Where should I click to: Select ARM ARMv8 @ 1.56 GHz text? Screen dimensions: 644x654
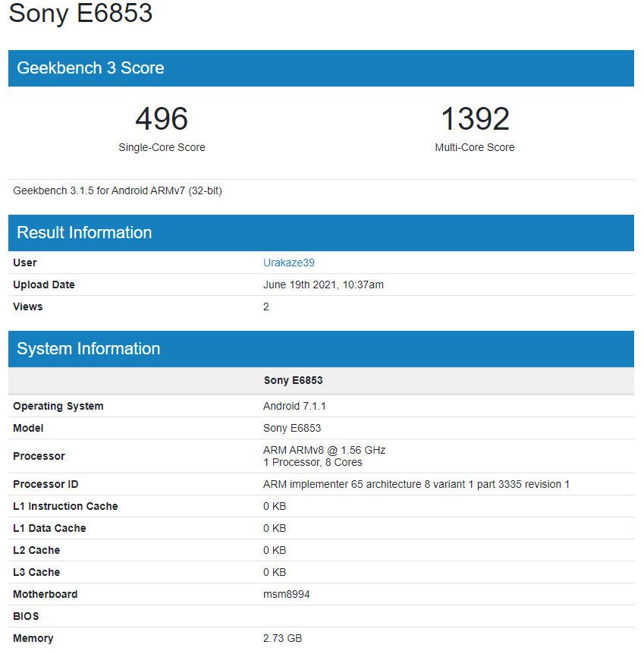click(x=324, y=451)
